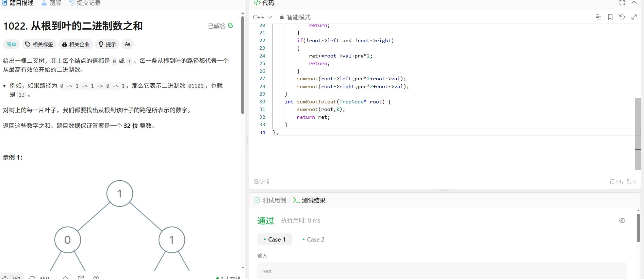Click the problem title 1022. 从根到叶的二进制数之和
644x279 pixels.
[73, 26]
